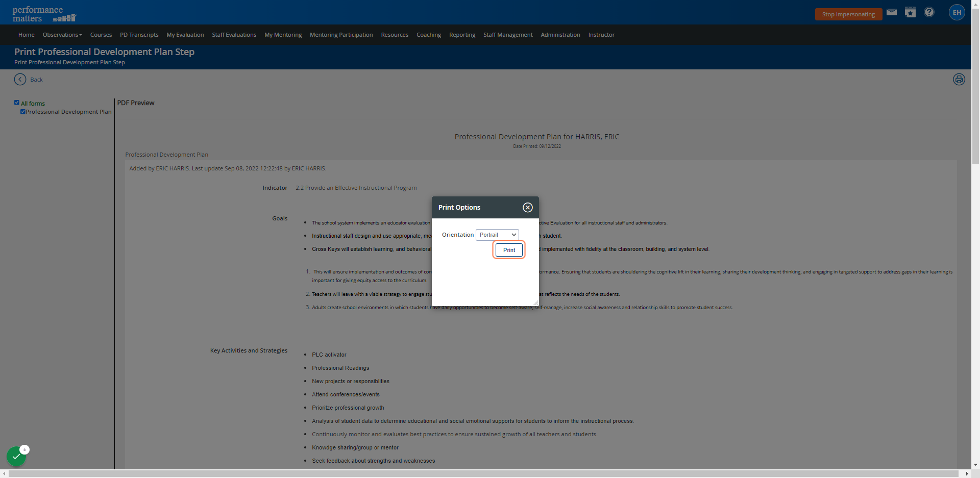Screen dimensions: 980x478
Task: Open the Reporting menu item
Action: [462, 35]
